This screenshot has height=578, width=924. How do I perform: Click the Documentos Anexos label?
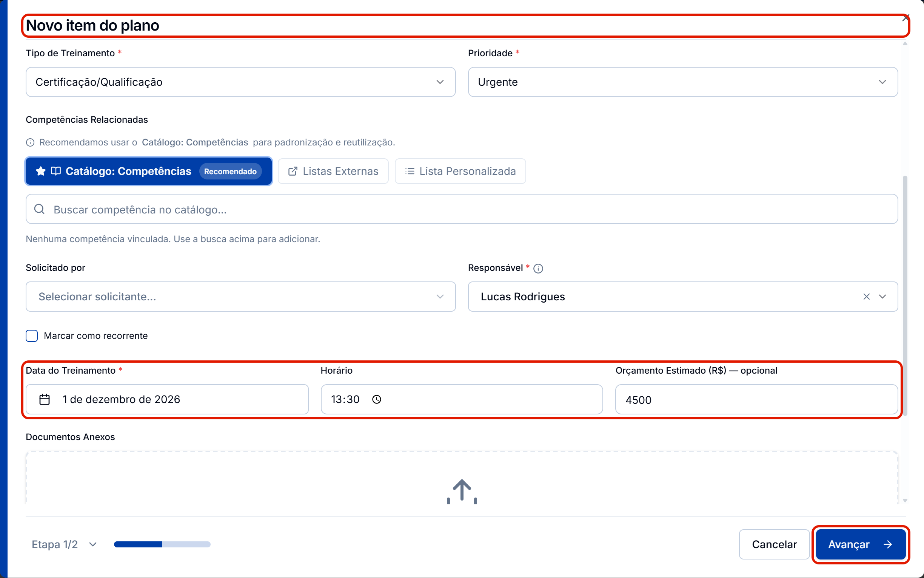point(70,437)
